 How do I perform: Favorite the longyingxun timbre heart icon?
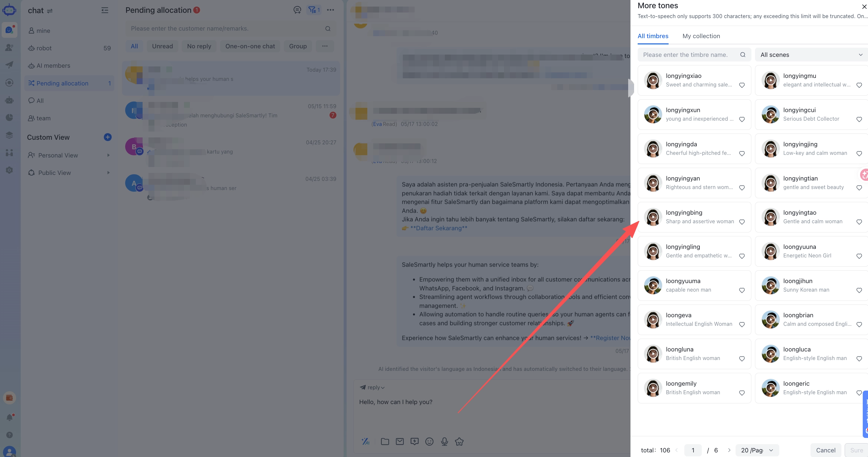(x=742, y=119)
